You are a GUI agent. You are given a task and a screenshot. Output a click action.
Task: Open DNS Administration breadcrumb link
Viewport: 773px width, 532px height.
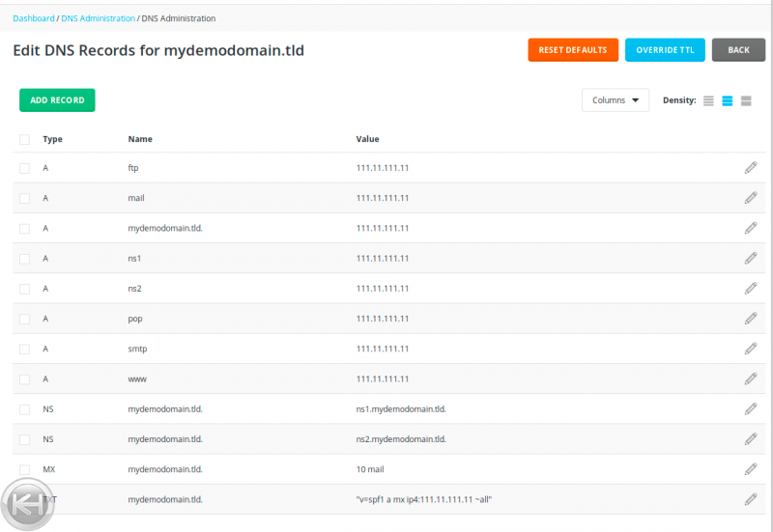tap(99, 18)
